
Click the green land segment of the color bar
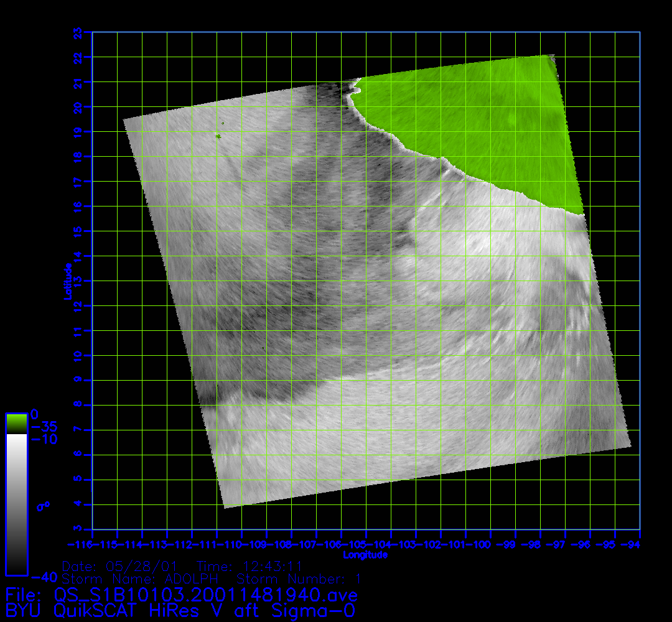pos(16,424)
